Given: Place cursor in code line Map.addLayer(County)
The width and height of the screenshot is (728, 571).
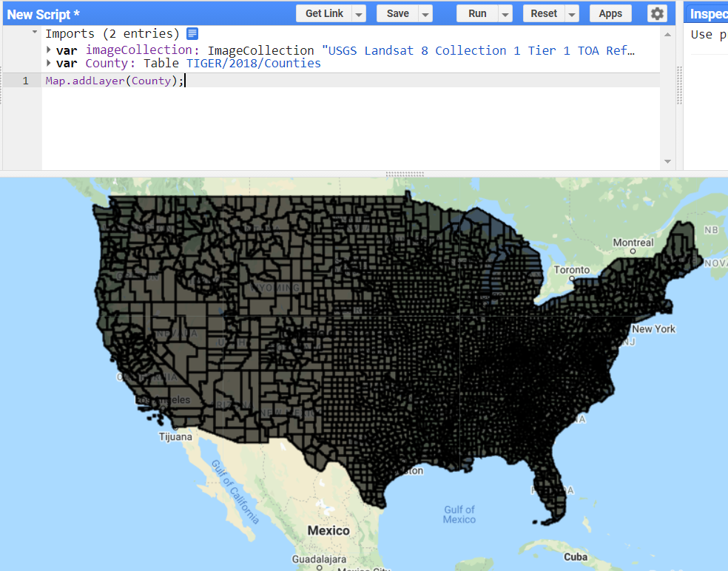Looking at the screenshot, I should [x=115, y=81].
